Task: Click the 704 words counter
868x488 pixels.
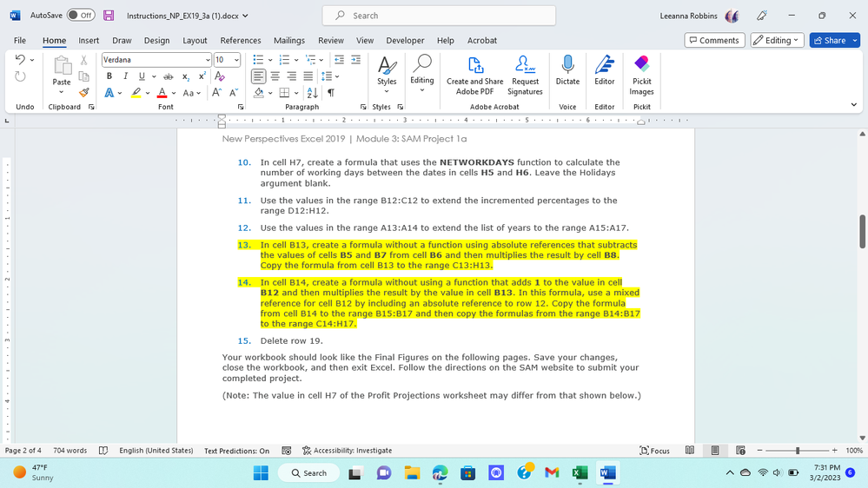Action: point(70,451)
